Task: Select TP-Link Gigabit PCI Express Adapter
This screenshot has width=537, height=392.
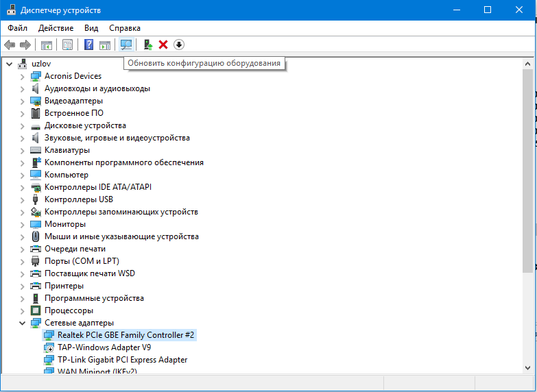Action: click(x=122, y=360)
